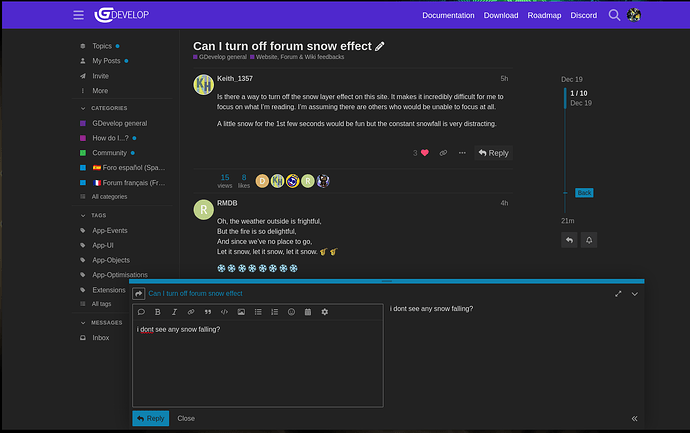
Task: Copy the post link icon
Action: point(443,153)
